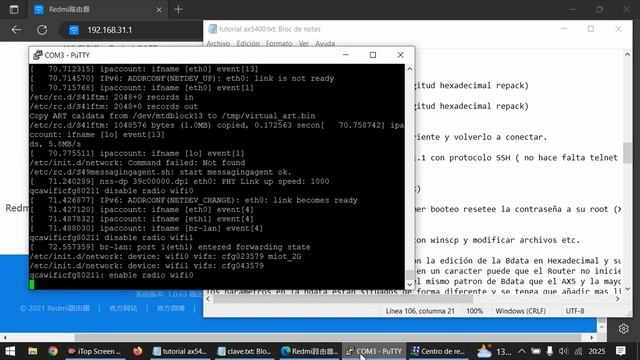Open Firefox from the taskbar
Image resolution: width=640 pixels, height=360 pixels.
[138, 351]
